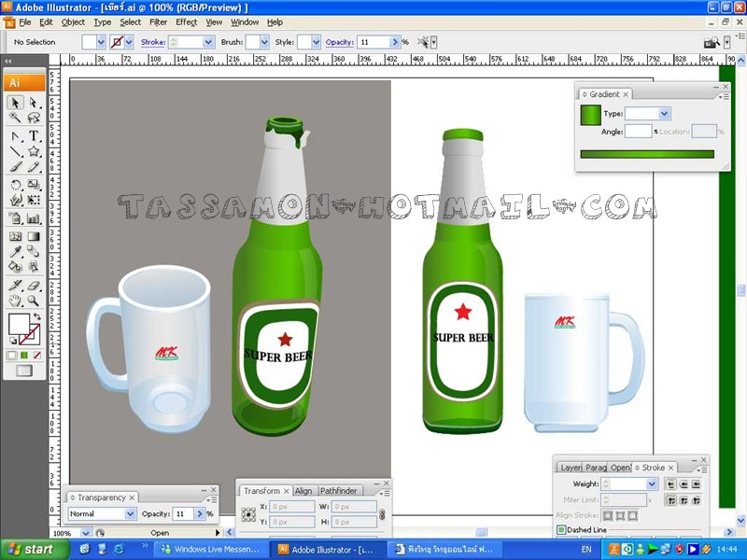
Task: Select the Zoom magnifier tool
Action: pos(34,301)
